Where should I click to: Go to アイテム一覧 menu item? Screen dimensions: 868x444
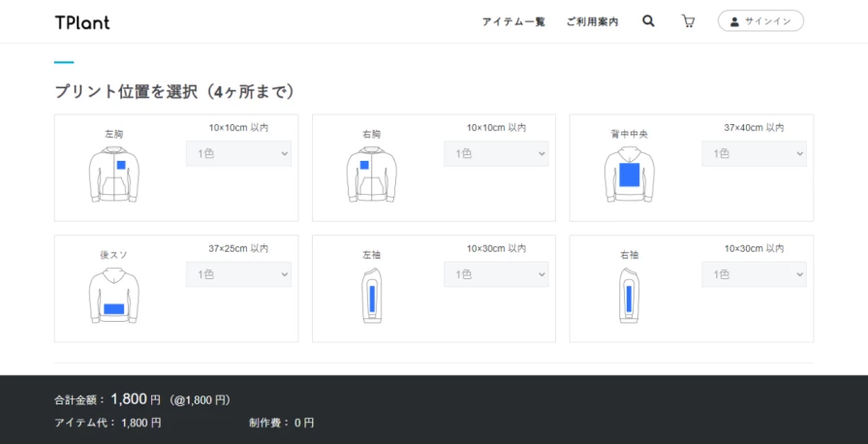(x=513, y=21)
